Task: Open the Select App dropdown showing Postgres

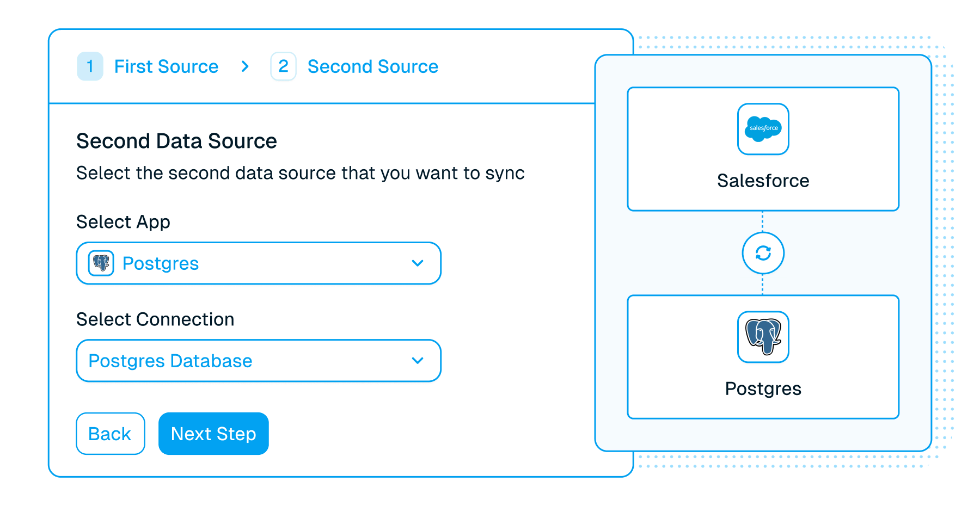Action: [x=259, y=263]
